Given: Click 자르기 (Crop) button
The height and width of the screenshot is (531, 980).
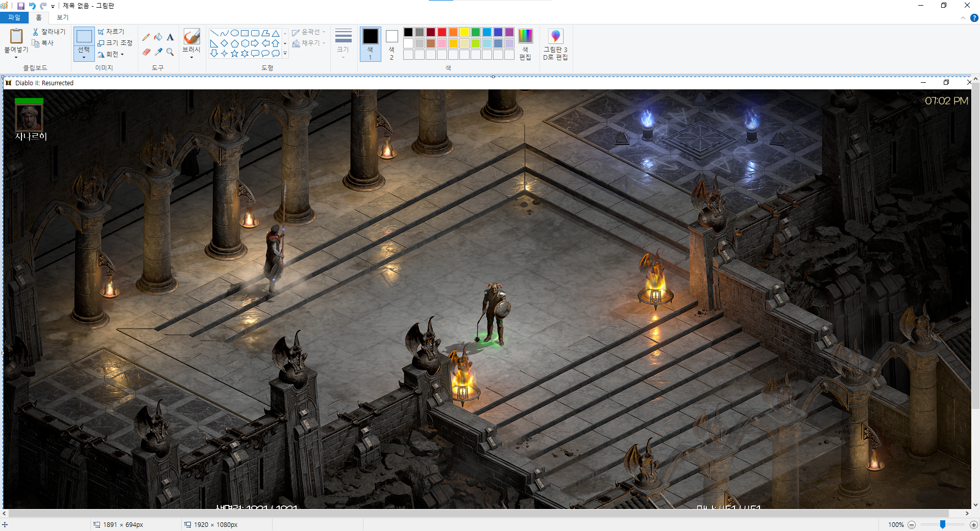Looking at the screenshot, I should pyautogui.click(x=111, y=32).
